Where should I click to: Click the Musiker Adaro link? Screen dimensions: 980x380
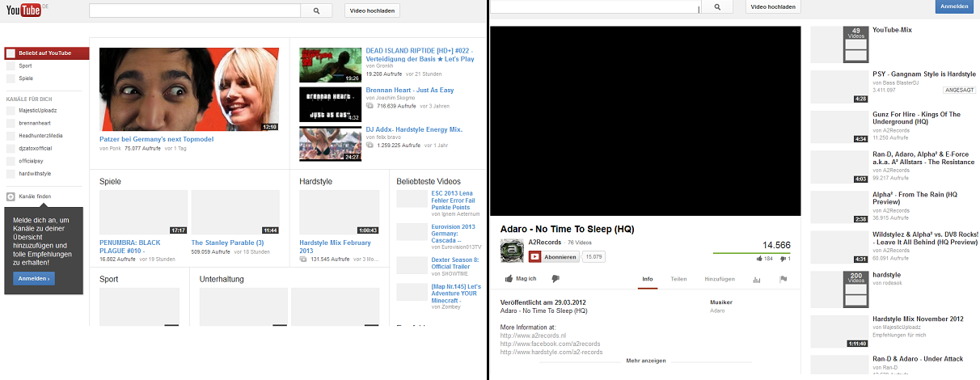point(717,310)
